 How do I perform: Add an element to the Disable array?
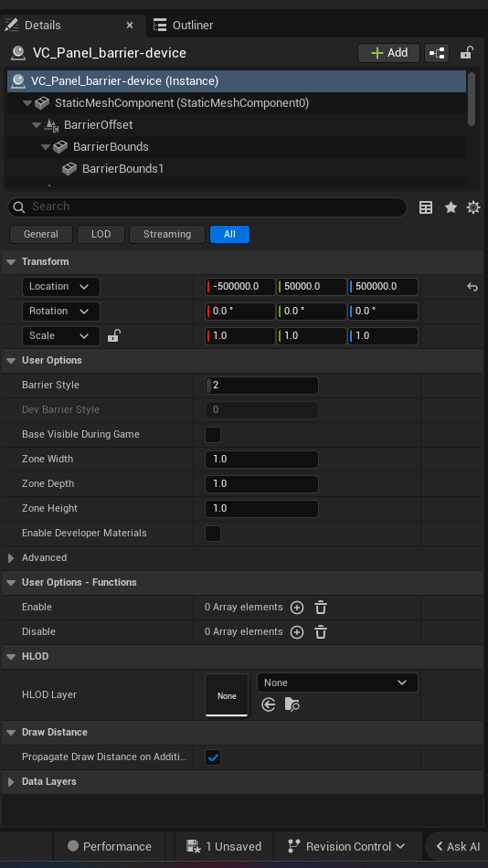click(297, 632)
